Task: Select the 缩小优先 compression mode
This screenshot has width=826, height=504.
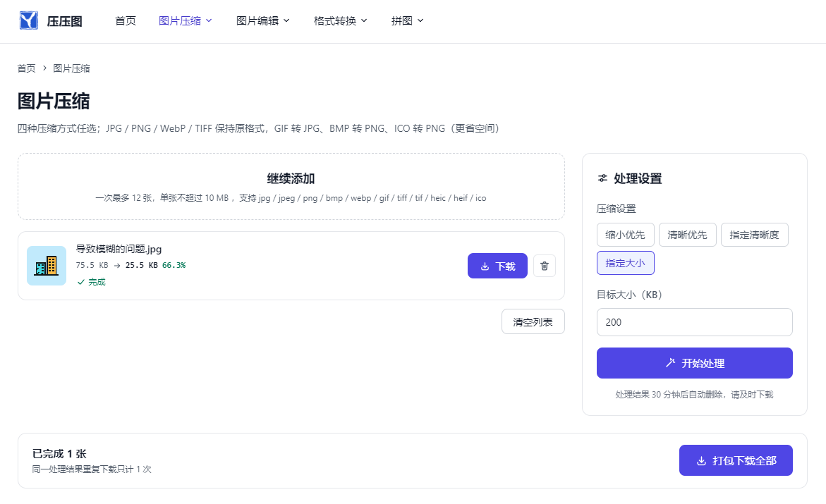Action: coord(625,235)
